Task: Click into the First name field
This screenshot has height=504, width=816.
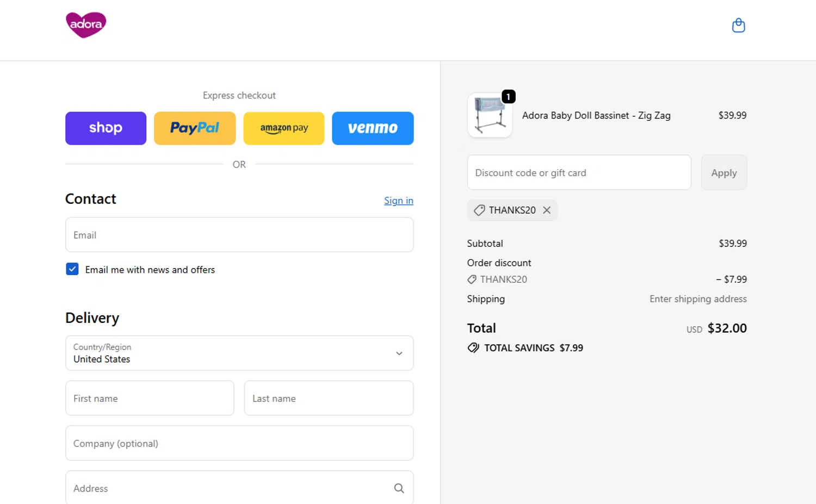Action: tap(150, 398)
